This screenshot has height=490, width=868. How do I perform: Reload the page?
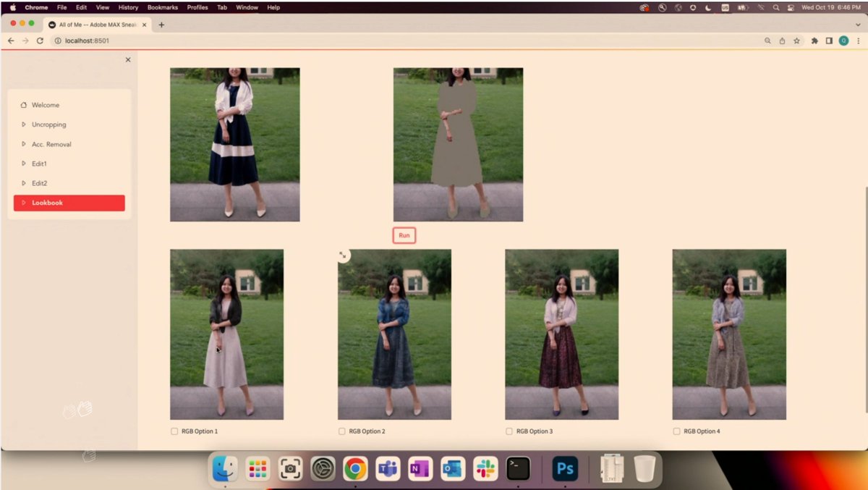click(40, 41)
